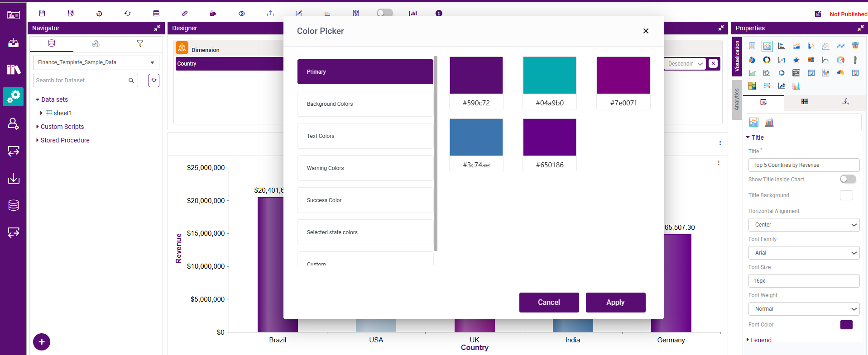Expand the Stored Procedure tree node

38,140
